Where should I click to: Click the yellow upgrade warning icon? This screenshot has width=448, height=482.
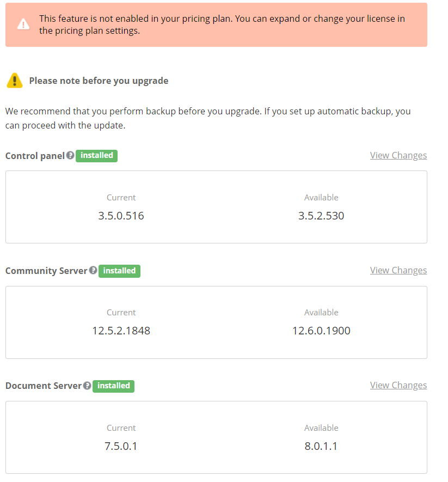click(15, 81)
